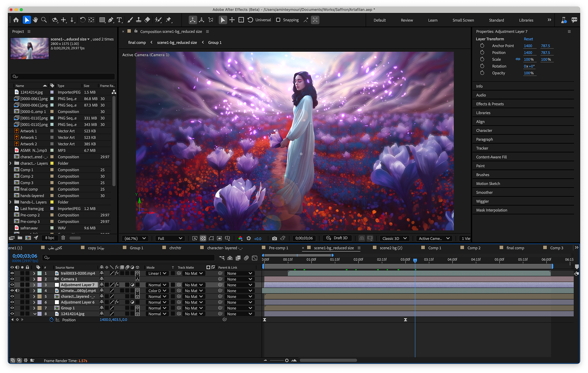Image resolution: width=588 pixels, height=373 pixels.
Task: Hide the Camera 1 layer
Action: pos(12,279)
